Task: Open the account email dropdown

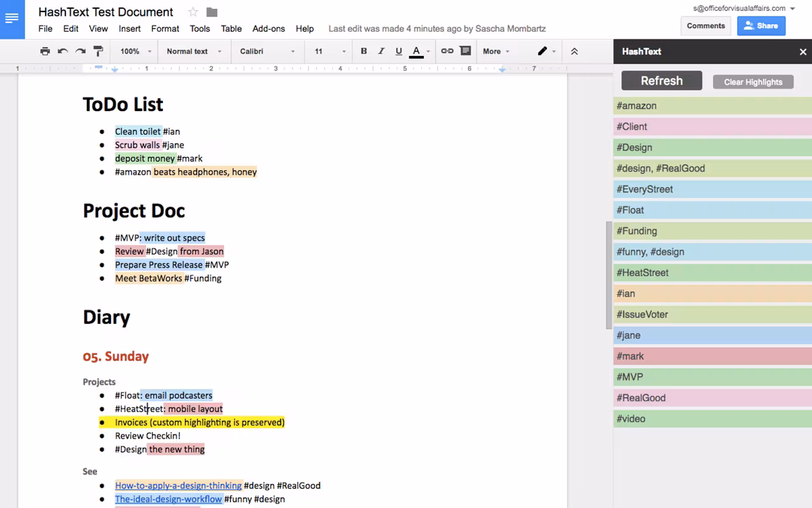Action: point(744,8)
